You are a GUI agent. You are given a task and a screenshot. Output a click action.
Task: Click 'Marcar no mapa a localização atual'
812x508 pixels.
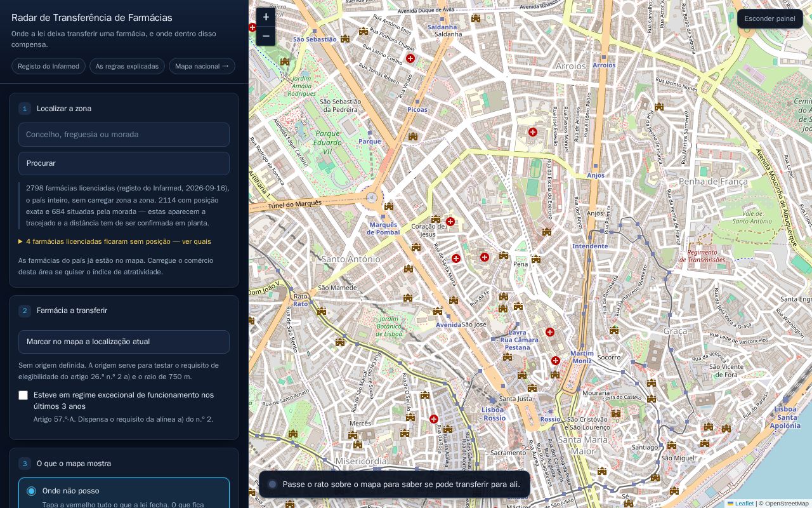point(124,342)
